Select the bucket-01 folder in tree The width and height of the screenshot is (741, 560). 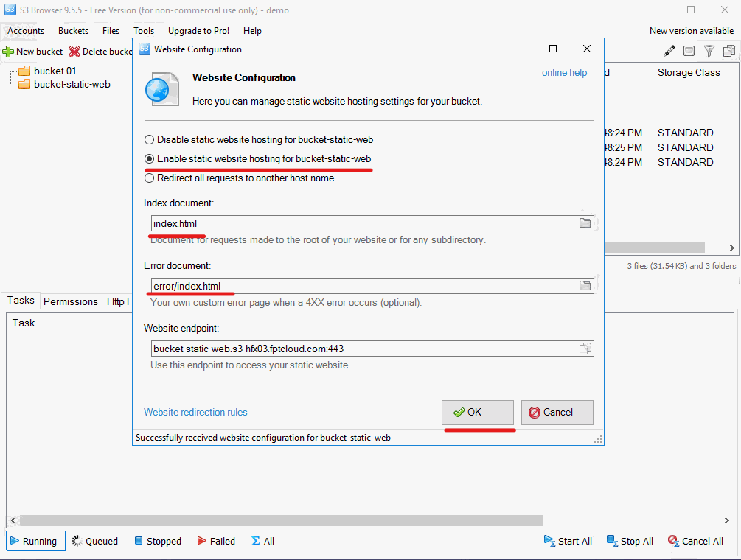pos(47,71)
